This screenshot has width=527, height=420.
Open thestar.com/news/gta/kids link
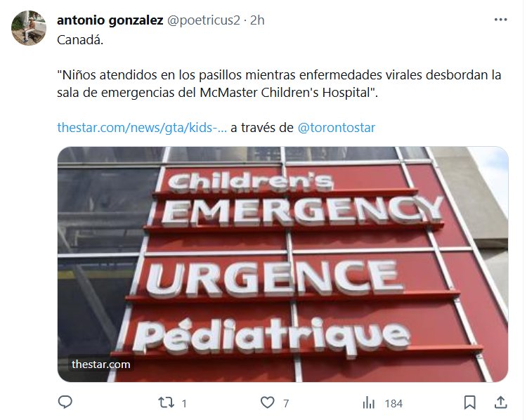142,128
